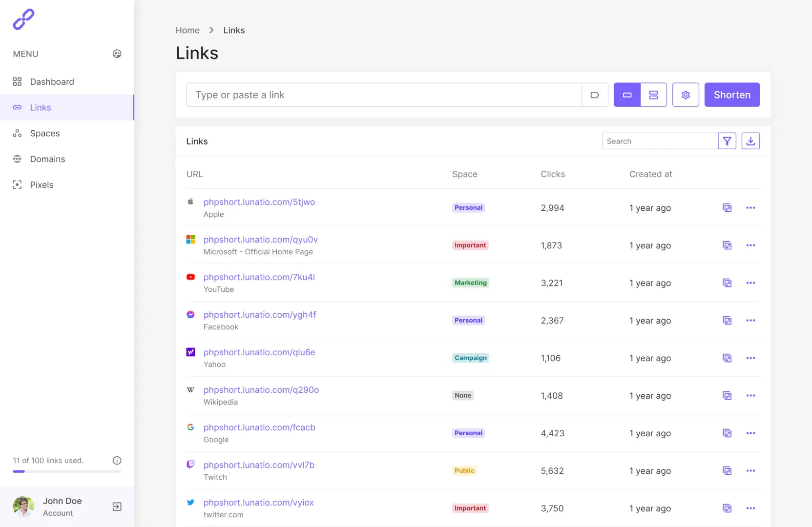Screen dimensions: 812x527
Task: Copy the Apple short link
Action: pyautogui.click(x=727, y=208)
